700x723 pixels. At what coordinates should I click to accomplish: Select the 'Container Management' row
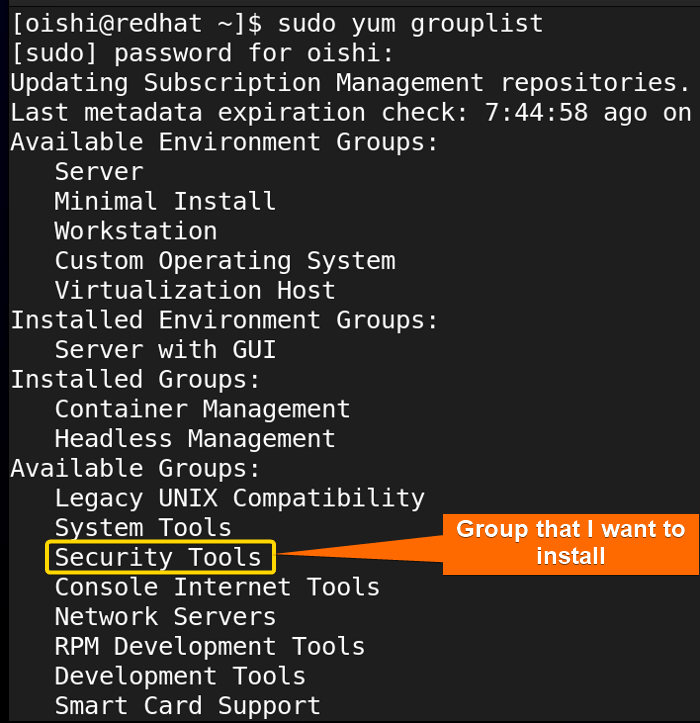click(x=202, y=409)
